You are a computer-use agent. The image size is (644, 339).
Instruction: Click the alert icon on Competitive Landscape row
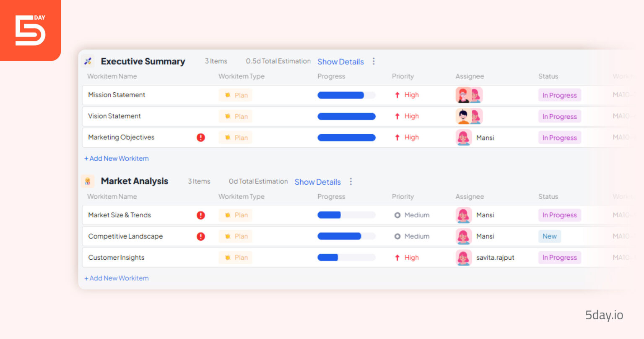(200, 236)
